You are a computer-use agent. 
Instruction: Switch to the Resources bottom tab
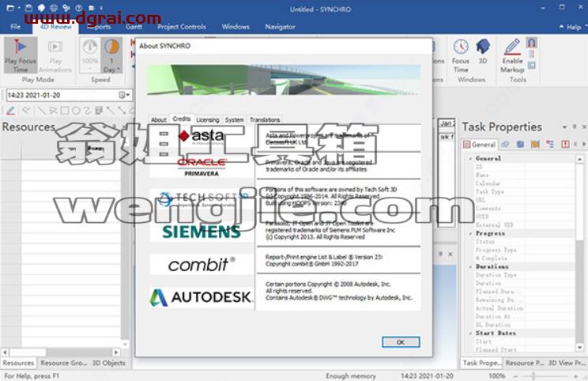(18, 363)
